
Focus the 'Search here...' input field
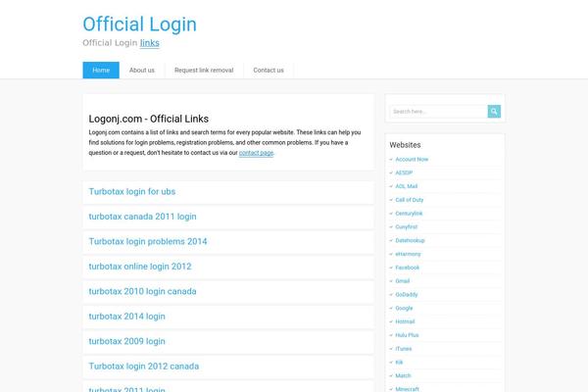438,112
